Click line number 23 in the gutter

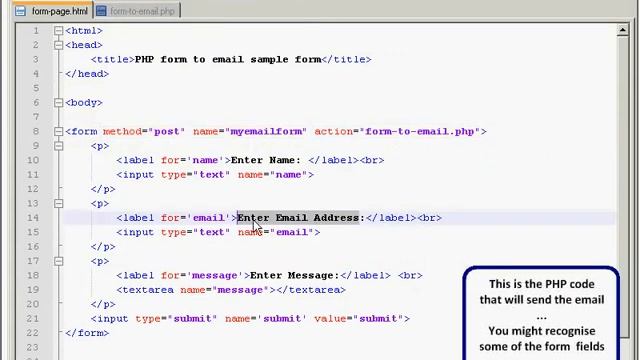33,347
